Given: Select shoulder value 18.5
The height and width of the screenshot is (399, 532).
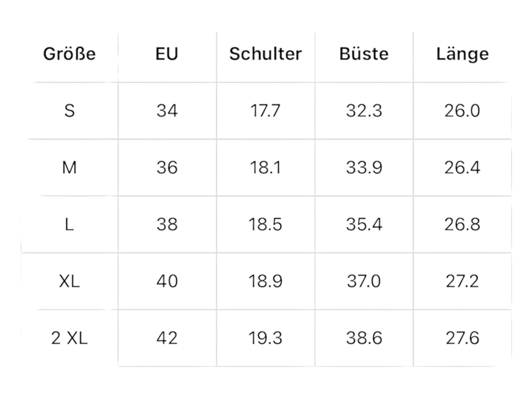Looking at the screenshot, I should pyautogui.click(x=265, y=225).
